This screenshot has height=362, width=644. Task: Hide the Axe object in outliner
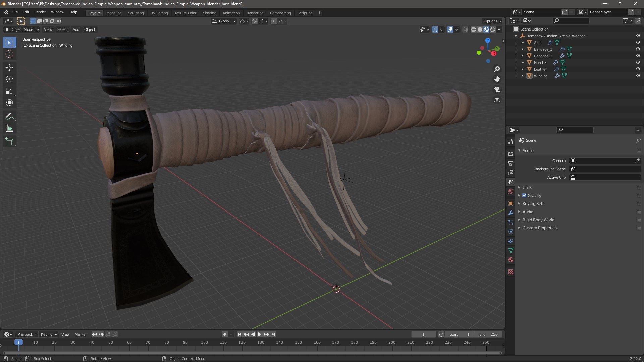click(638, 42)
